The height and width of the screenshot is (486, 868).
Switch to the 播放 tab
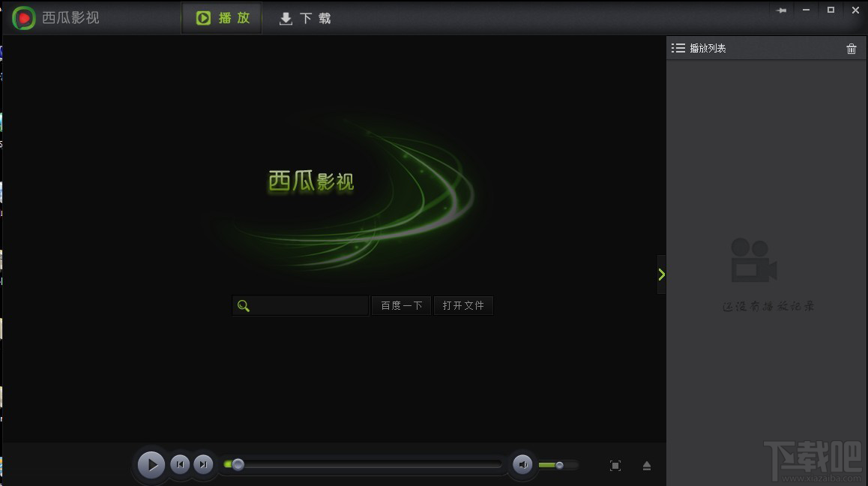tap(221, 18)
